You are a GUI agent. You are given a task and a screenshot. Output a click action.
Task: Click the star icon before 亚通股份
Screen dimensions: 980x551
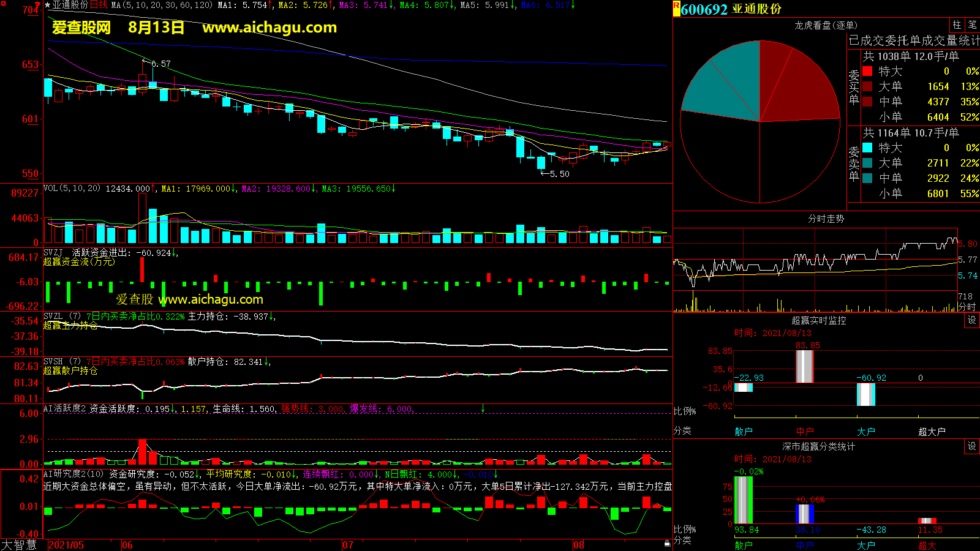click(x=48, y=5)
